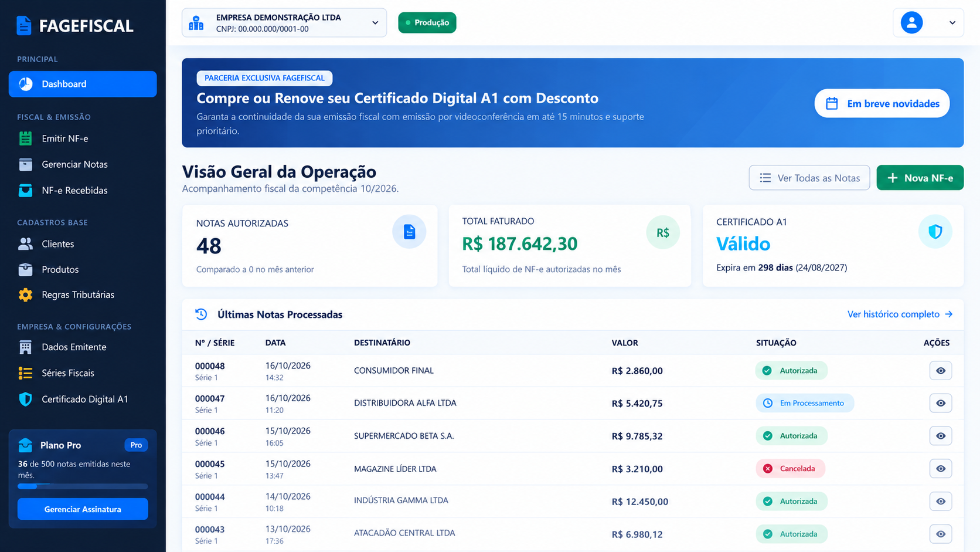Click the Plano Pro box icon
This screenshot has height=552, width=980.
tap(25, 445)
